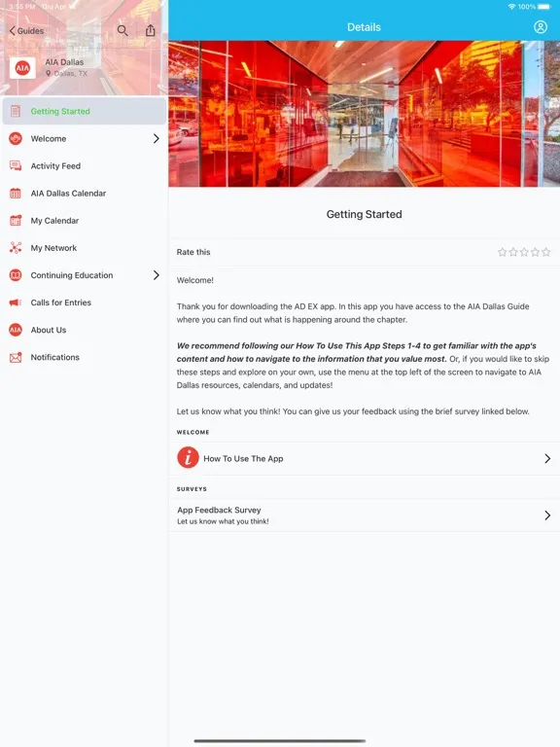The width and height of the screenshot is (560, 747).
Task: Open the App Feedback Survey row
Action: coord(365,515)
